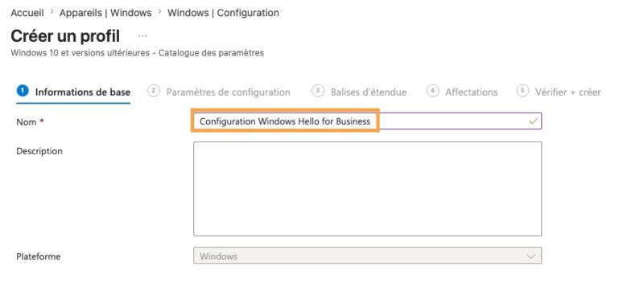Go back to Appareils | Windows breadcrumb
The width and height of the screenshot is (644, 295).
coord(105,13)
